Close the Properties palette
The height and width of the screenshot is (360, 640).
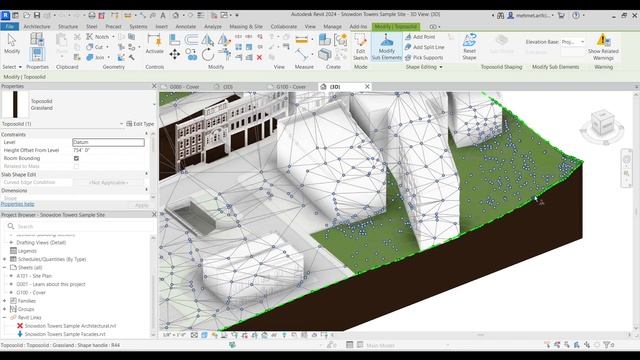(x=154, y=86)
